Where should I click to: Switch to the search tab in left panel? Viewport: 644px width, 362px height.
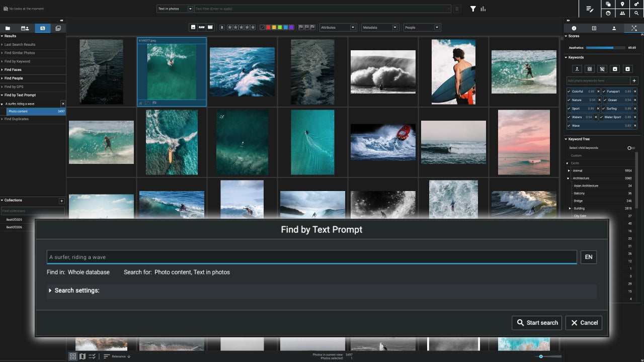pyautogui.click(x=42, y=28)
